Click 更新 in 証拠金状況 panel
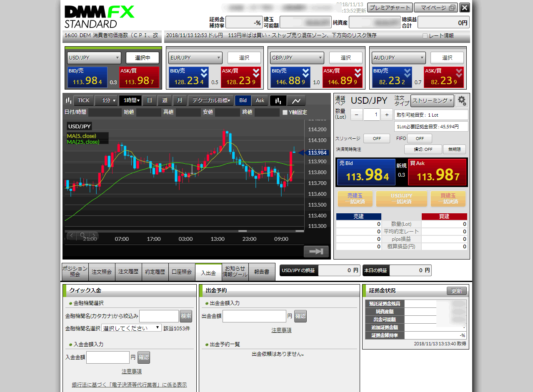 point(457,291)
